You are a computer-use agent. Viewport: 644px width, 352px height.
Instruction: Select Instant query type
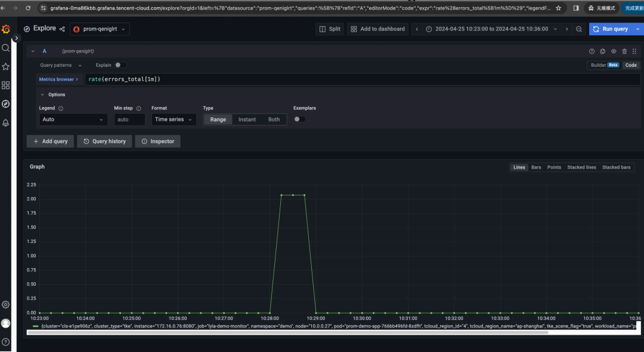point(247,119)
